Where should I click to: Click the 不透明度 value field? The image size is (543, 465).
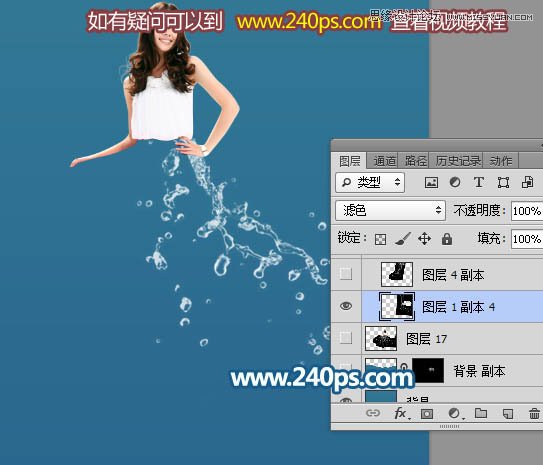(x=527, y=211)
